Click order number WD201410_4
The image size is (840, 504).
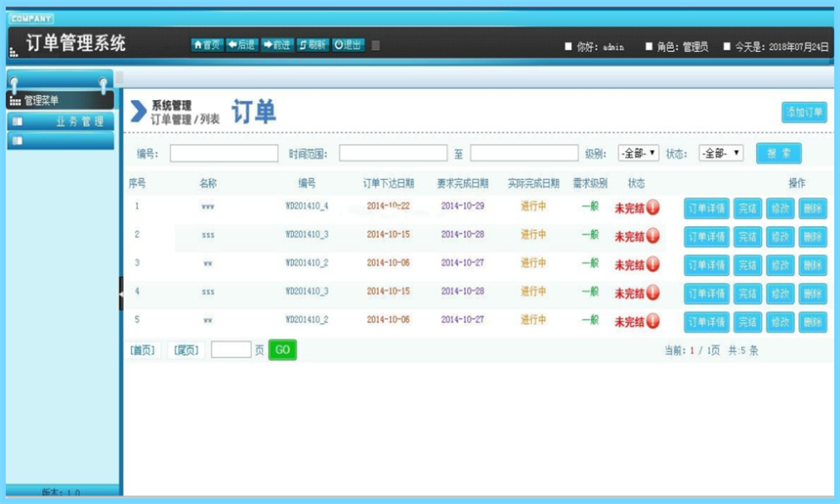click(x=307, y=206)
